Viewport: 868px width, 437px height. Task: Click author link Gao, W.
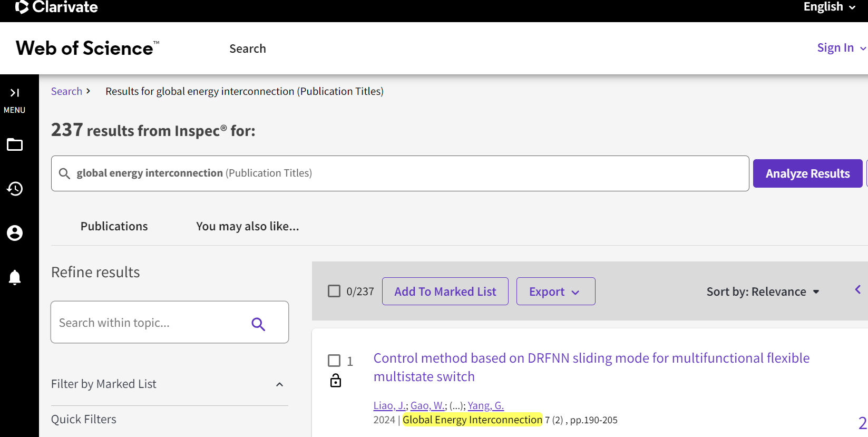(x=428, y=405)
